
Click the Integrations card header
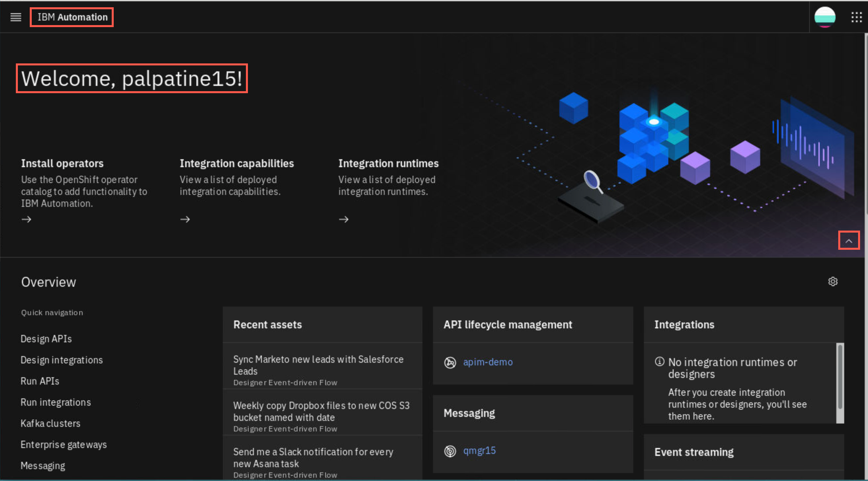[744, 324]
